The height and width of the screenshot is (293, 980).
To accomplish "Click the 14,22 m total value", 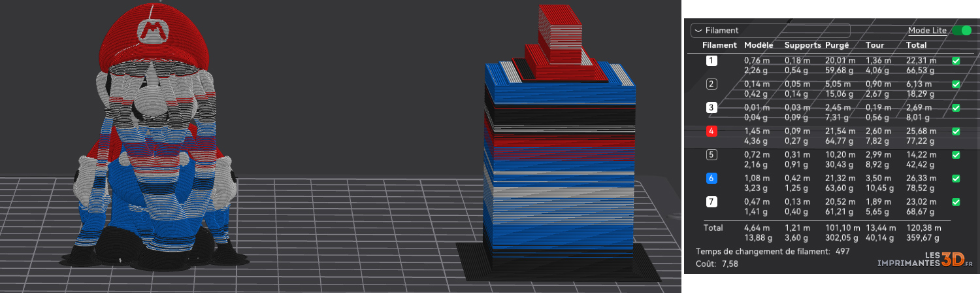I will (x=922, y=155).
